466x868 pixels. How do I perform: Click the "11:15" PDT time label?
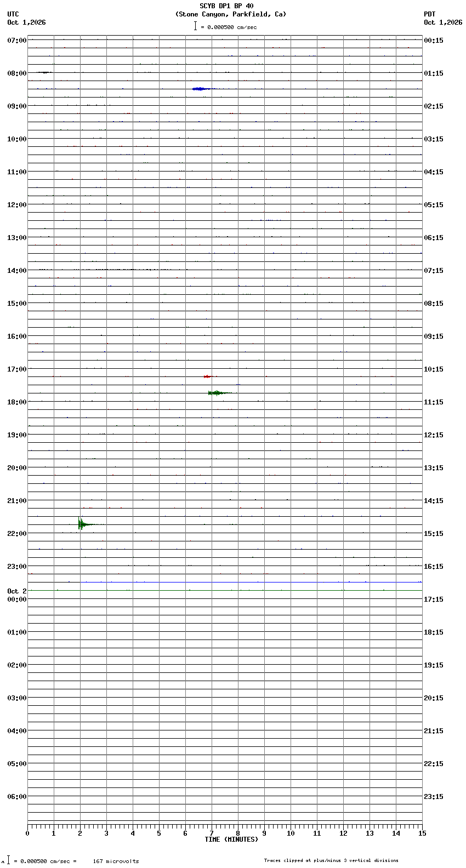[434, 402]
